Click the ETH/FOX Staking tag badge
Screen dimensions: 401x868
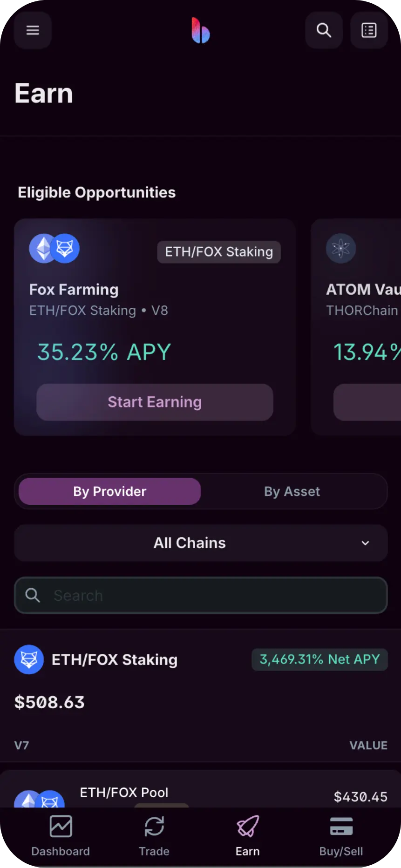coord(219,252)
